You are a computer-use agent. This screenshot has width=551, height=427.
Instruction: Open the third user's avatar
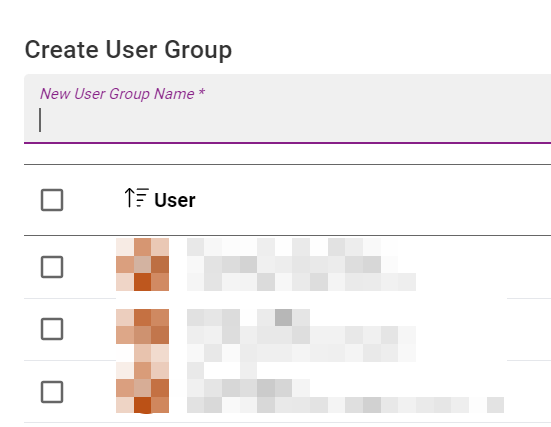142,388
